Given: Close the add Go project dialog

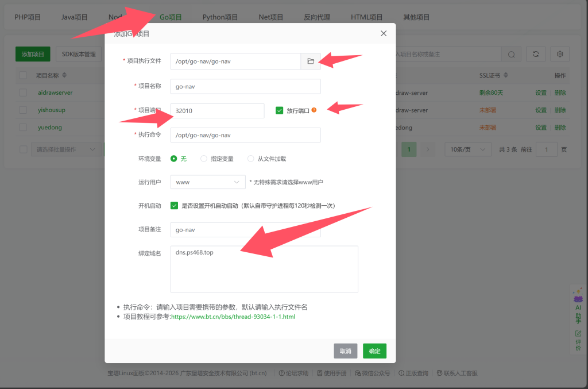Looking at the screenshot, I should pos(383,33).
